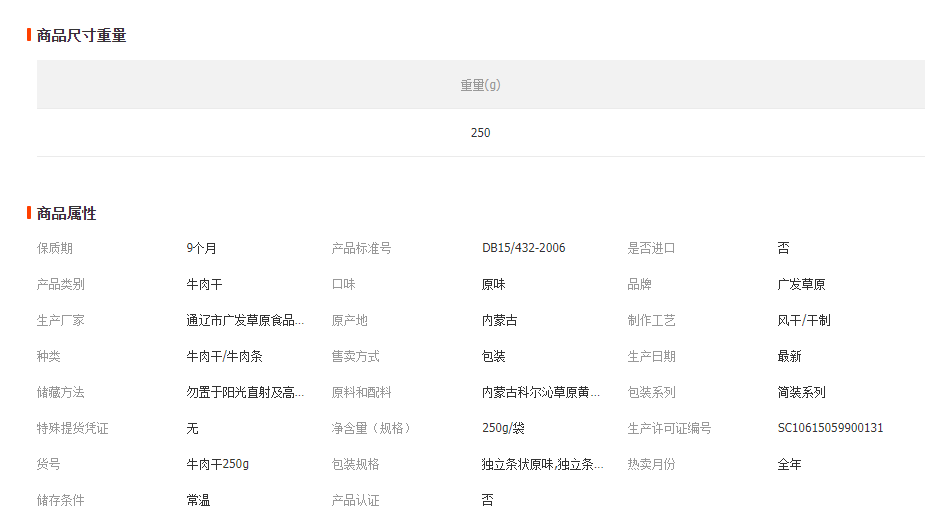Click the process value 风干/干制
This screenshot has width=932, height=515.
pyautogui.click(x=803, y=320)
